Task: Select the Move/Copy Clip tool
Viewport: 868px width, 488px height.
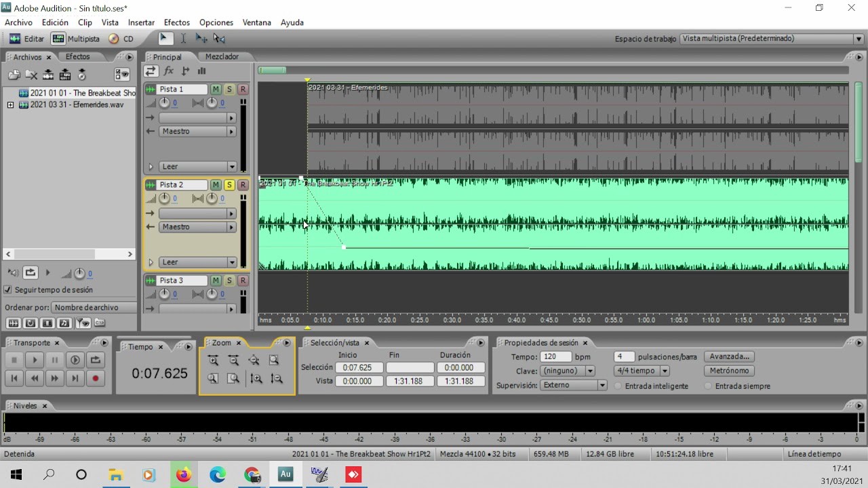Action: pos(201,39)
